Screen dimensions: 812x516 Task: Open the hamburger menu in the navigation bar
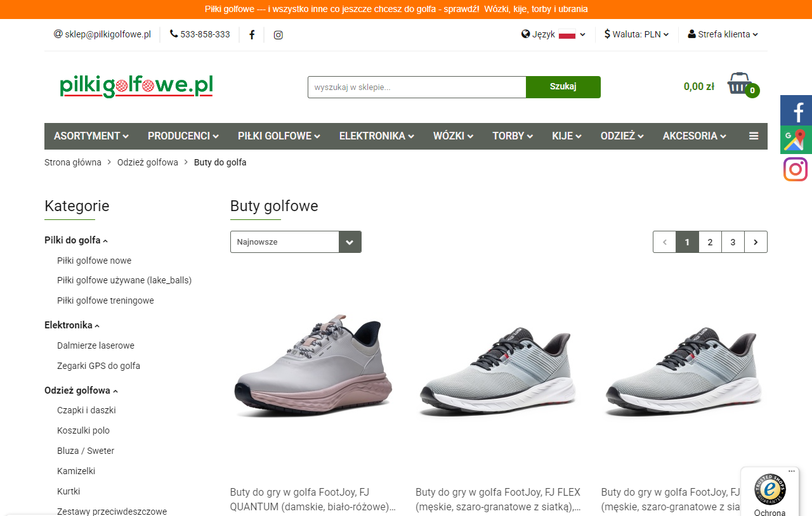pos(753,136)
